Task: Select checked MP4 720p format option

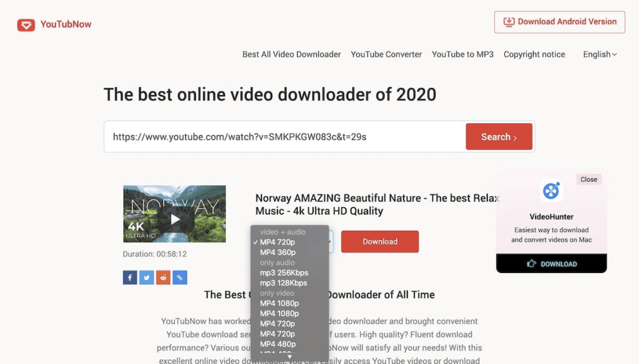Action: (x=290, y=242)
